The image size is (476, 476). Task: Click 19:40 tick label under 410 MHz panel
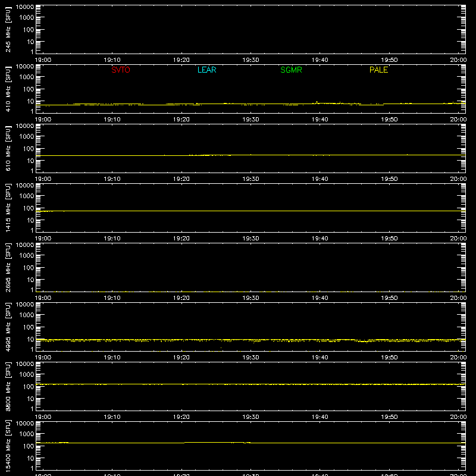coord(320,120)
